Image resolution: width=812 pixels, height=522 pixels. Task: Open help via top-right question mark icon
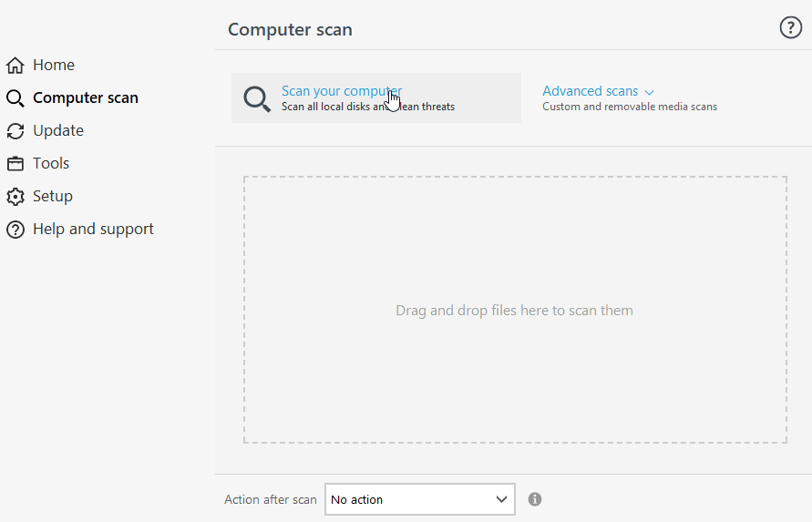790,28
